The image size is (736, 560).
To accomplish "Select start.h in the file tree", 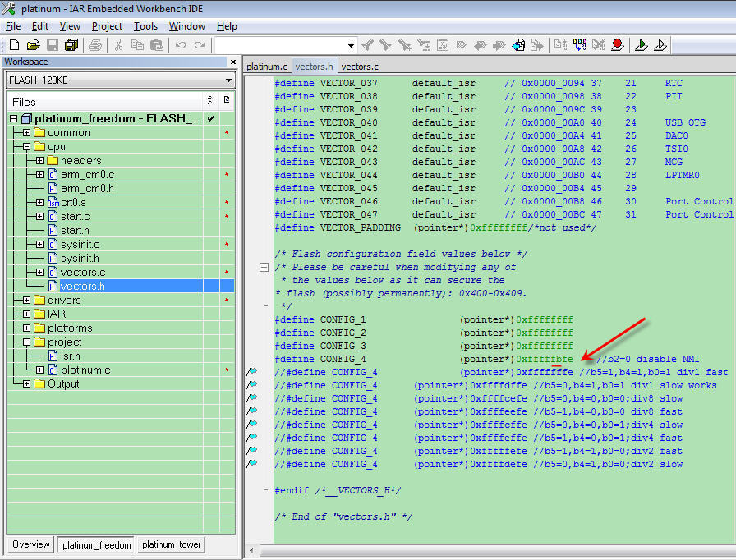I will [75, 230].
